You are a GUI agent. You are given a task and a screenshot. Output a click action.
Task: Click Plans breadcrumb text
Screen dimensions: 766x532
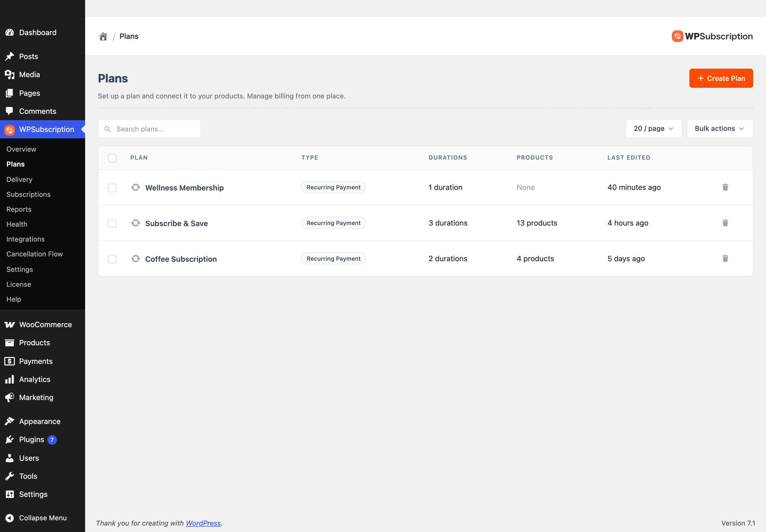(x=129, y=36)
